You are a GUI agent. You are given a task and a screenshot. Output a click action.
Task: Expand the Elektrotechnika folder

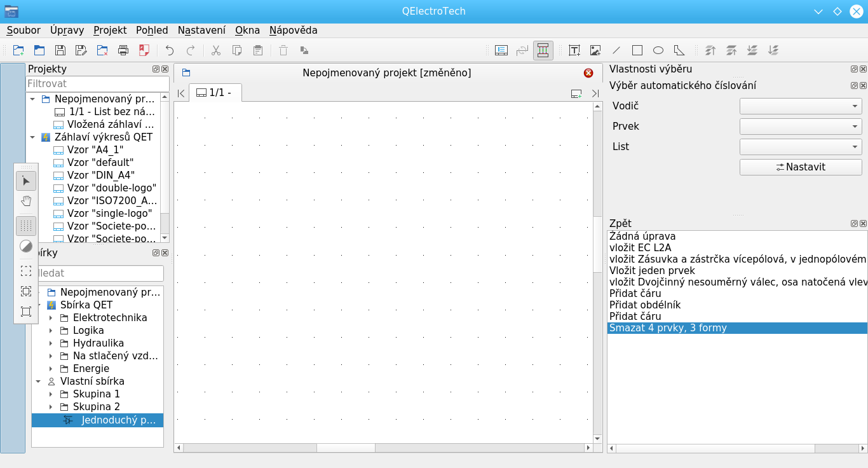tap(51, 318)
